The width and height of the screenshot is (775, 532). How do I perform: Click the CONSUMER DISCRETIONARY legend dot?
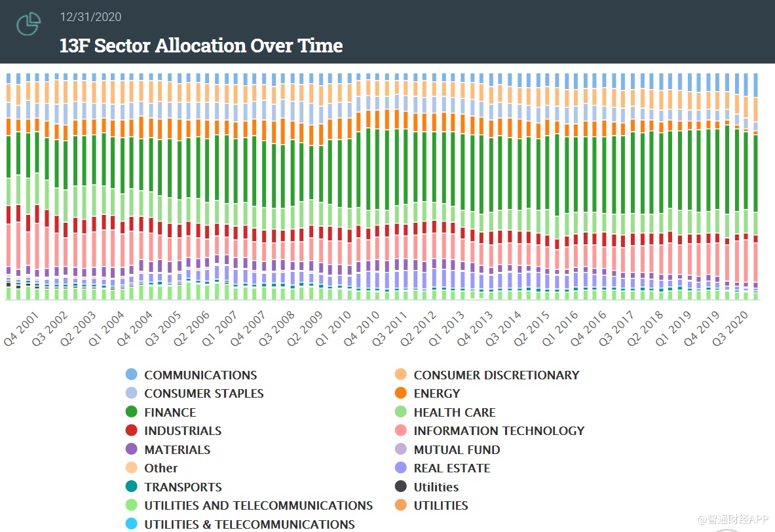click(401, 375)
